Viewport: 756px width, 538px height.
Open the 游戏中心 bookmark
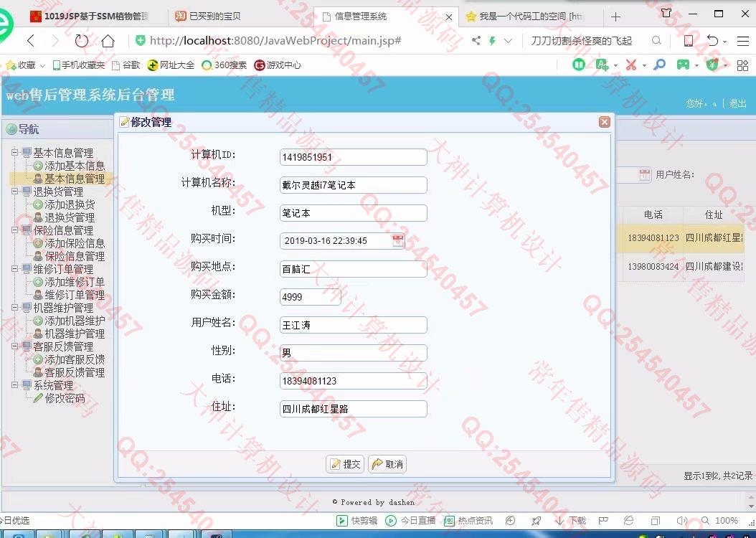pos(278,65)
